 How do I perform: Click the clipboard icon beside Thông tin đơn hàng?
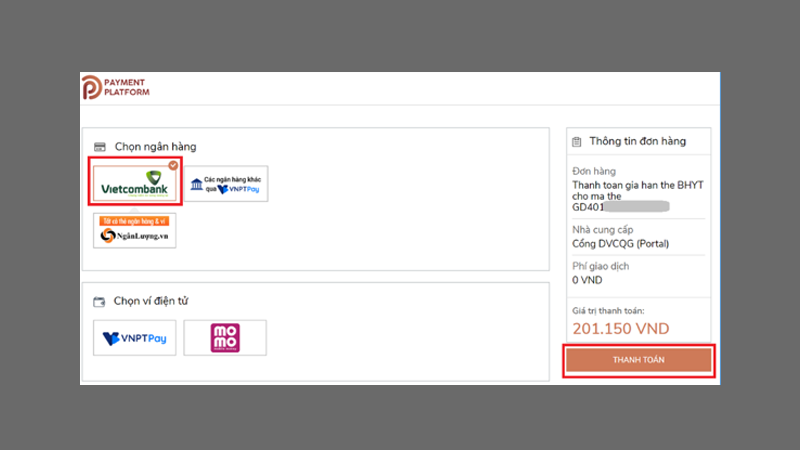tap(577, 142)
